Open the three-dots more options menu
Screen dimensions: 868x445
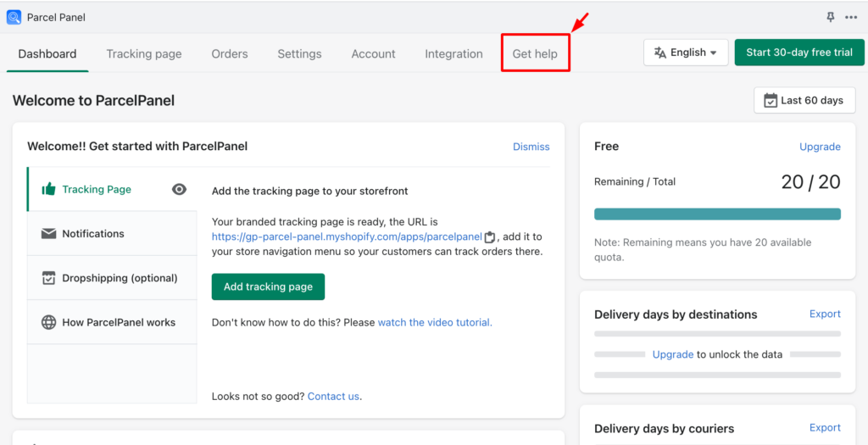coord(850,17)
